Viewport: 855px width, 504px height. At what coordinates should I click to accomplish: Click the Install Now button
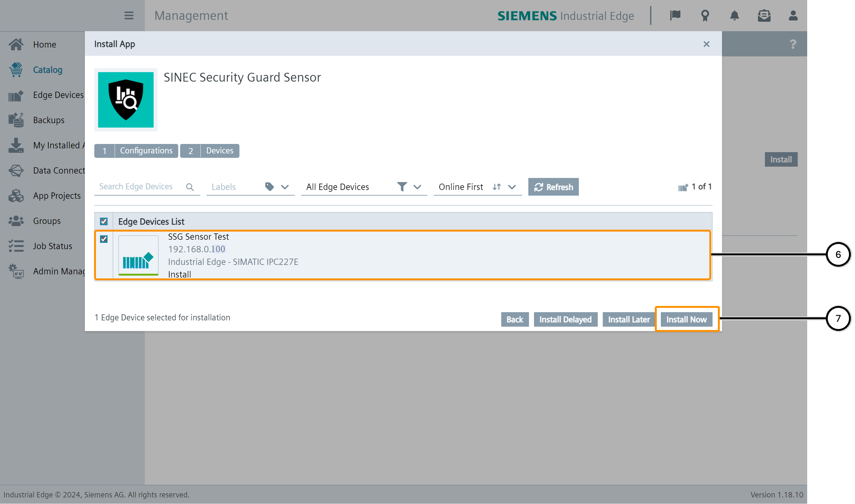(686, 320)
